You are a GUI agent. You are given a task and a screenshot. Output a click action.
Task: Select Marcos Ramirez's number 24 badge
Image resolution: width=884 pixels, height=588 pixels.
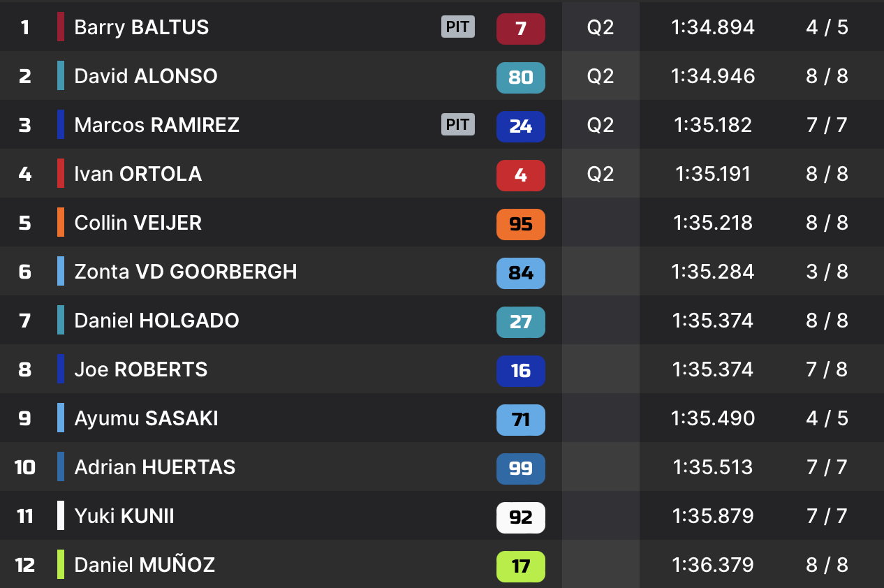coord(520,126)
